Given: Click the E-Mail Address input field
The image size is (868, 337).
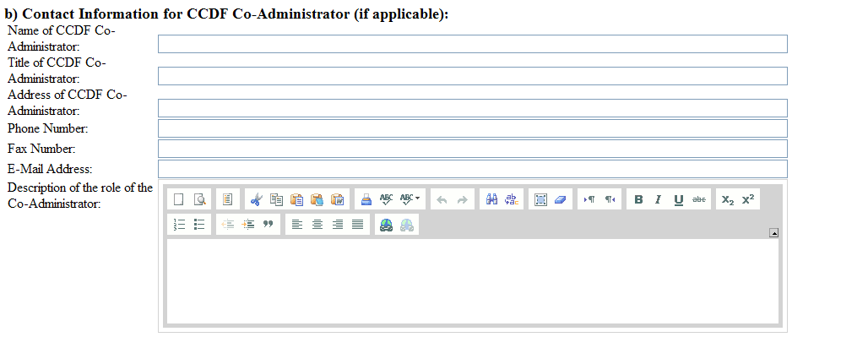Looking at the screenshot, I should [473, 169].
